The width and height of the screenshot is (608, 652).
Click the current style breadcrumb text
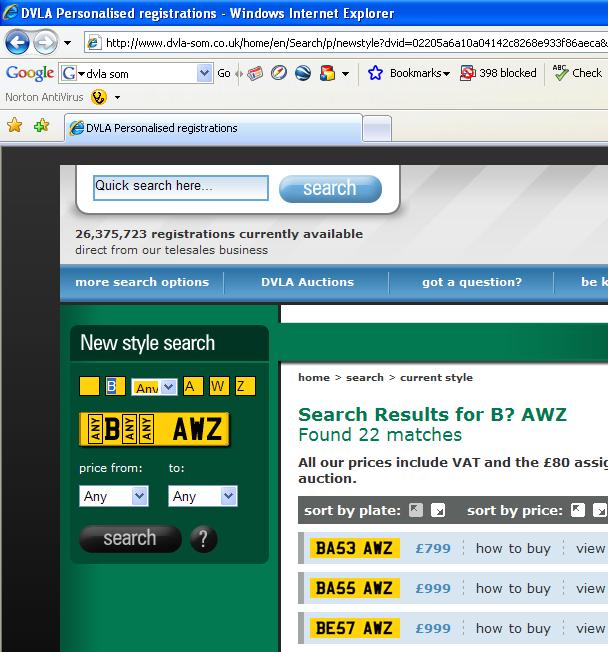pyautogui.click(x=436, y=378)
